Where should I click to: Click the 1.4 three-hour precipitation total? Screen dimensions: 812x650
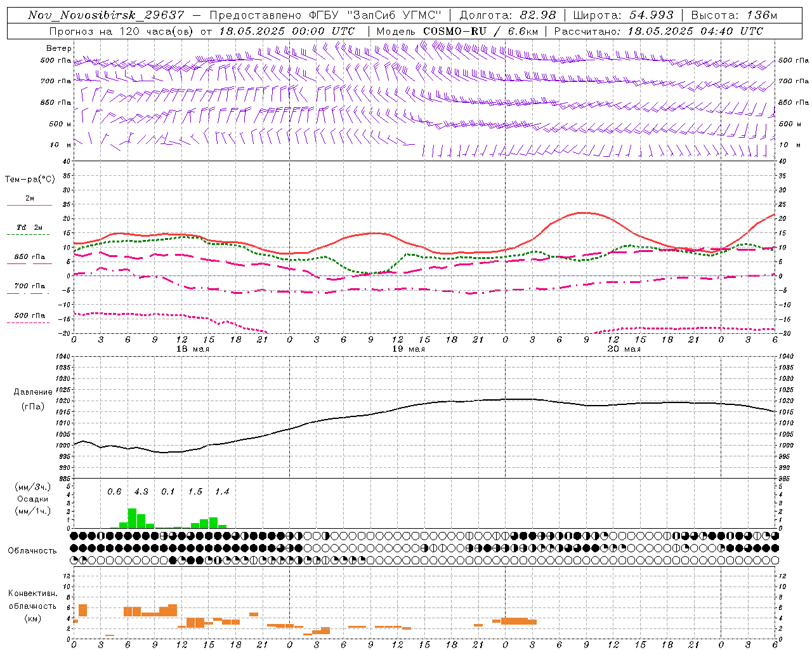coord(221,491)
